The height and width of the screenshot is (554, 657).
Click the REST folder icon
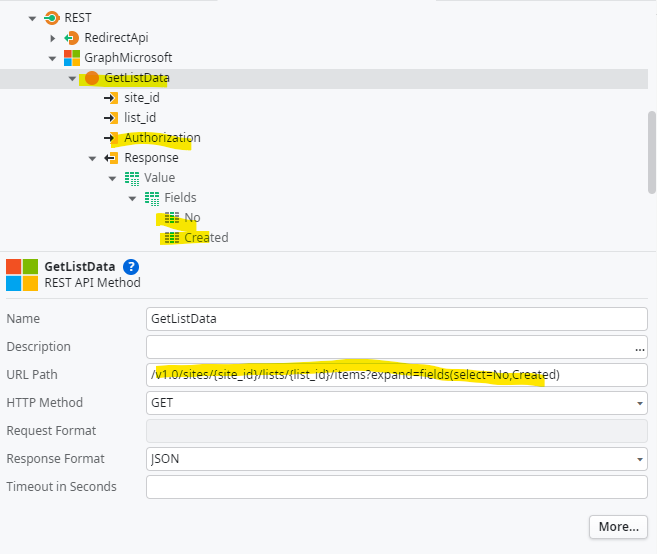click(x=52, y=18)
